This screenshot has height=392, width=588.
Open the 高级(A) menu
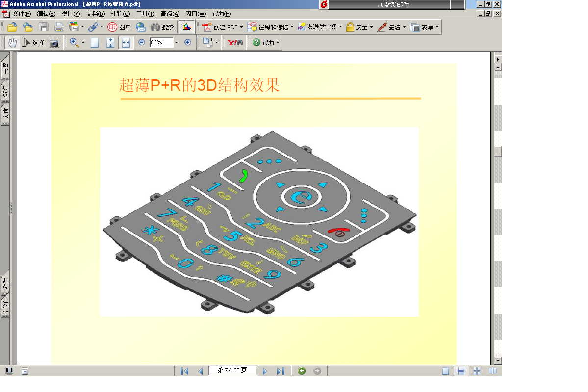[170, 14]
